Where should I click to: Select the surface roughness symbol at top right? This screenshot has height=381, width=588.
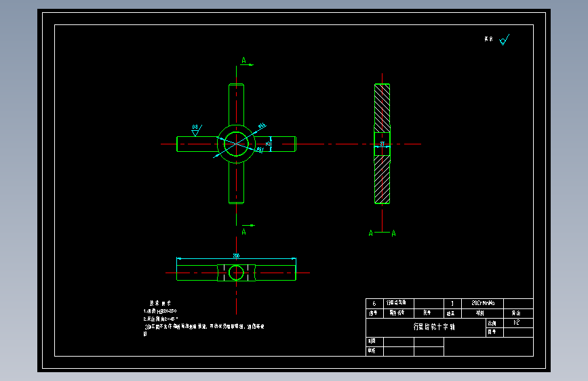(x=505, y=39)
